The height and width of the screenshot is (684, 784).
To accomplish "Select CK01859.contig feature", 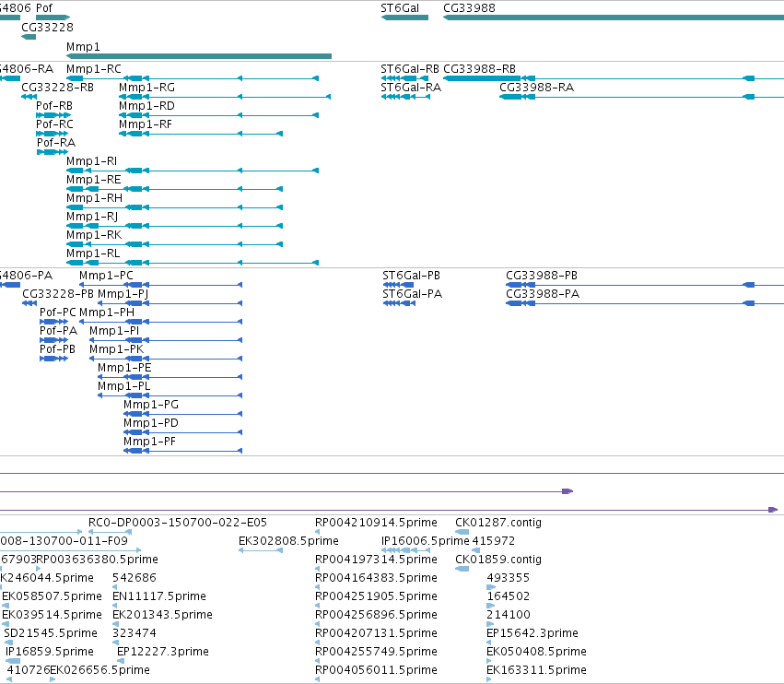I will pos(498,560).
